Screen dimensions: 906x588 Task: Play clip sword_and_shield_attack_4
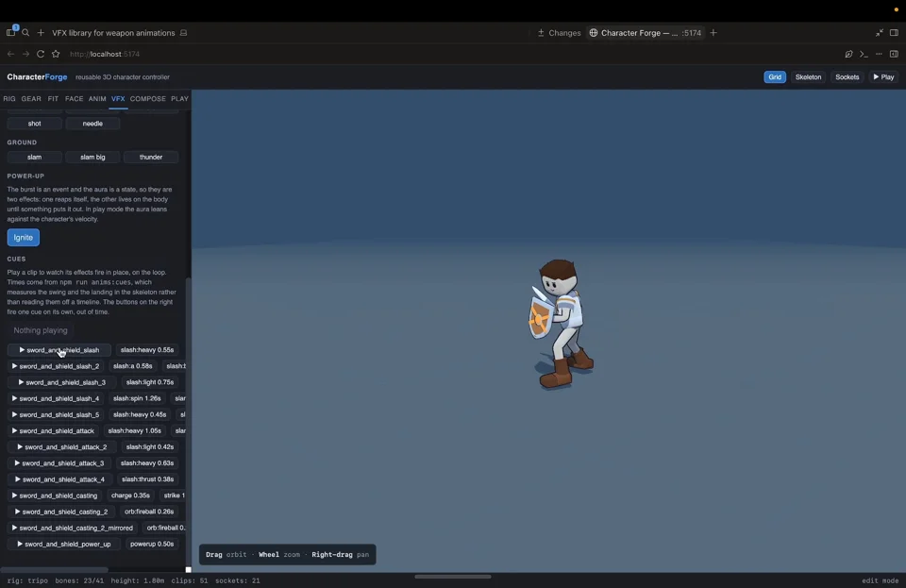[60, 479]
